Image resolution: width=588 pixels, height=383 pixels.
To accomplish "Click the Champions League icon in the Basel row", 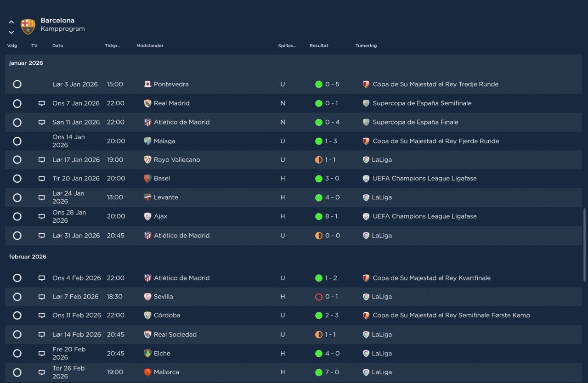I will pos(366,179).
